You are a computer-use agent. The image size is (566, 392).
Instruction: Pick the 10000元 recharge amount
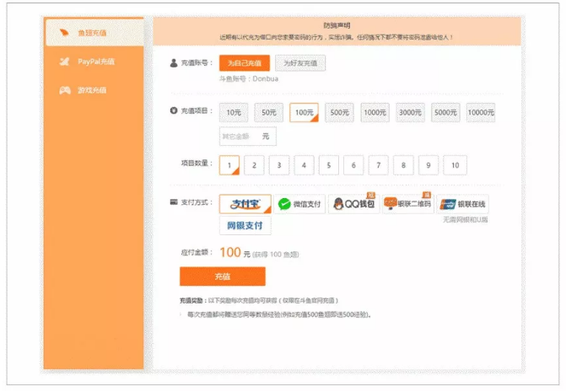[x=480, y=113]
